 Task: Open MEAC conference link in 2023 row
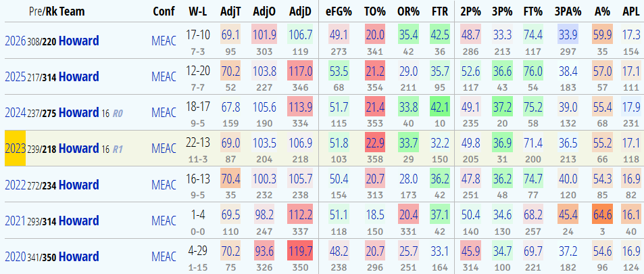[x=166, y=148]
